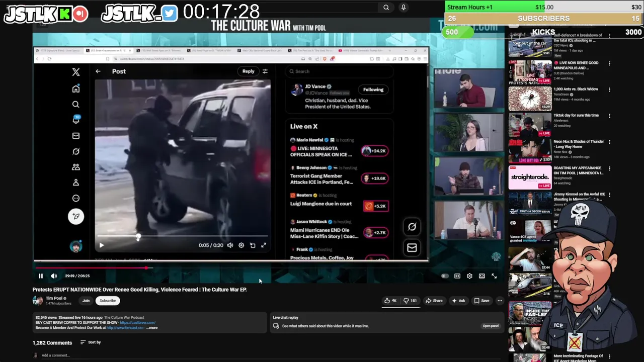Open 1,000 Ants vs. Black Widow thumbnail

click(530, 99)
